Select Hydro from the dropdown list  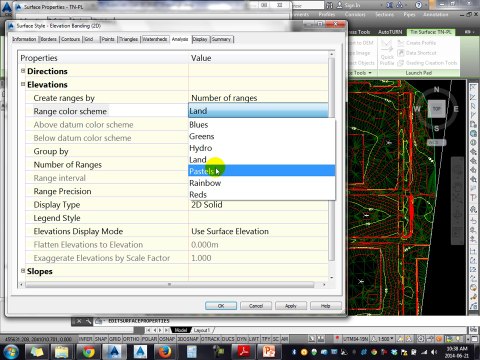(x=261, y=148)
